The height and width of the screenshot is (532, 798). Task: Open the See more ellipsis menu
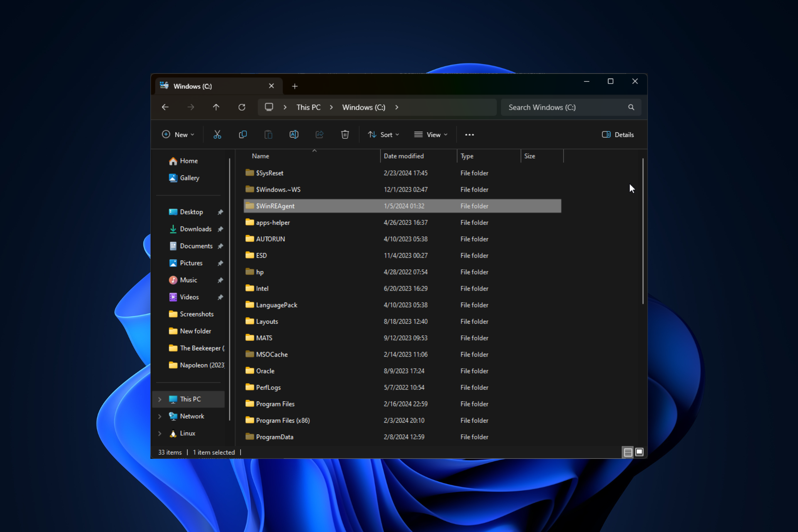(470, 135)
